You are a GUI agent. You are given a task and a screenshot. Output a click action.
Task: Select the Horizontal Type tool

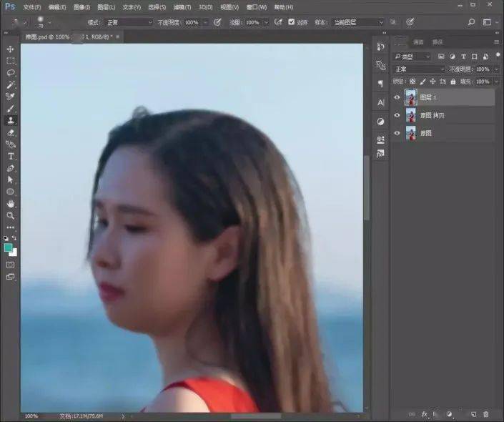11,156
